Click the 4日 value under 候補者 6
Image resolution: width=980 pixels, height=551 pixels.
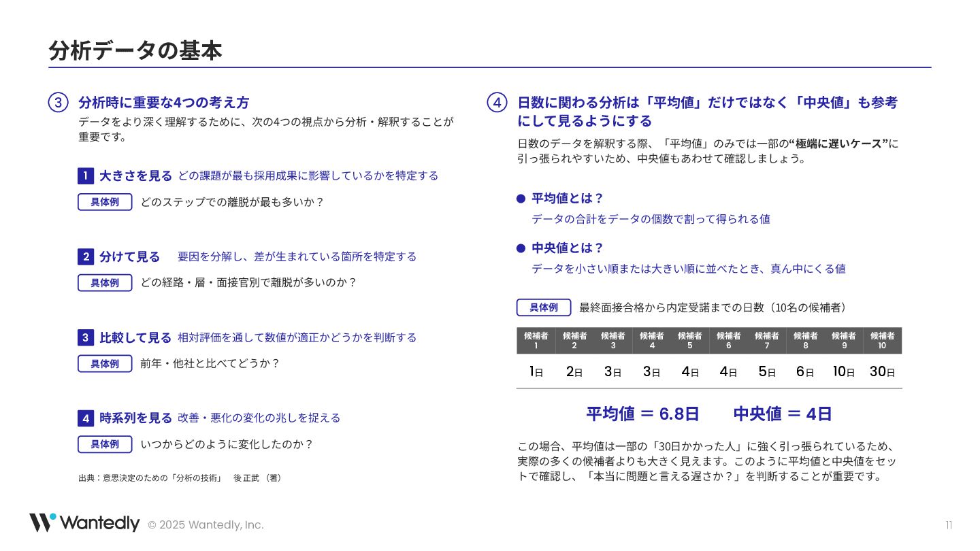tap(728, 372)
